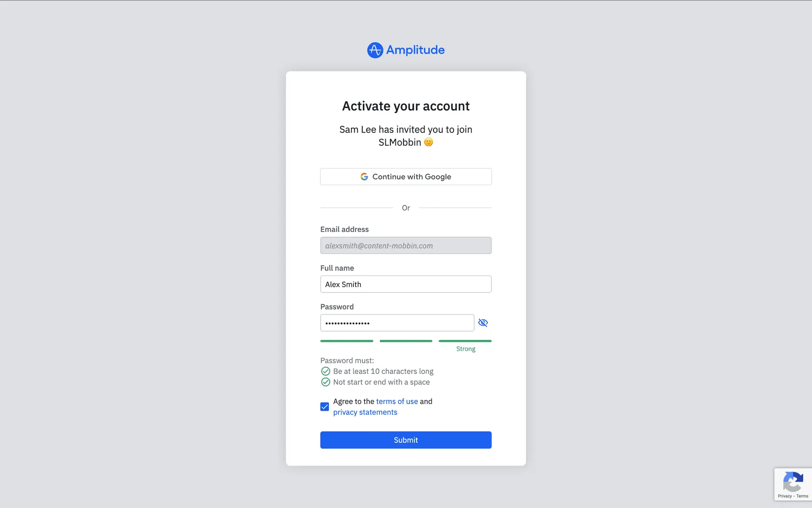
Task: Click the disabled Email address field
Action: [406, 246]
